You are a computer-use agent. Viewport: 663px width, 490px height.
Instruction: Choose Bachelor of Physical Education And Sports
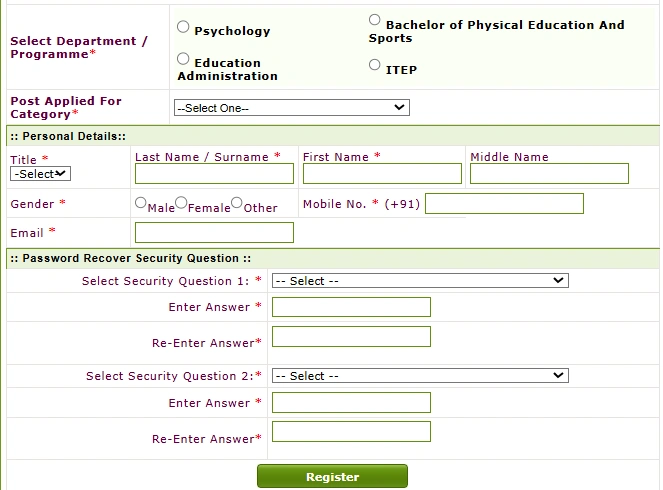point(375,20)
